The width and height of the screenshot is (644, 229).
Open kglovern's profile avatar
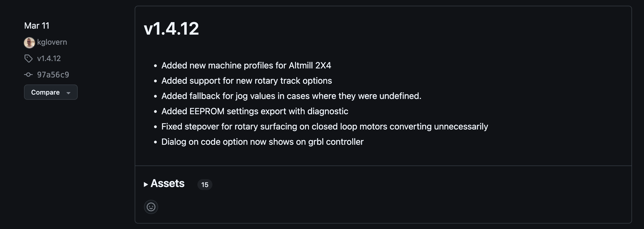click(x=29, y=42)
